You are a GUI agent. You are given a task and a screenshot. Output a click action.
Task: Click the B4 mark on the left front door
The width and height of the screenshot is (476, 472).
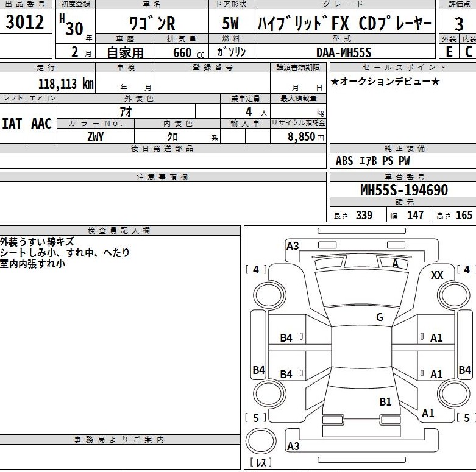pyautogui.click(x=286, y=337)
